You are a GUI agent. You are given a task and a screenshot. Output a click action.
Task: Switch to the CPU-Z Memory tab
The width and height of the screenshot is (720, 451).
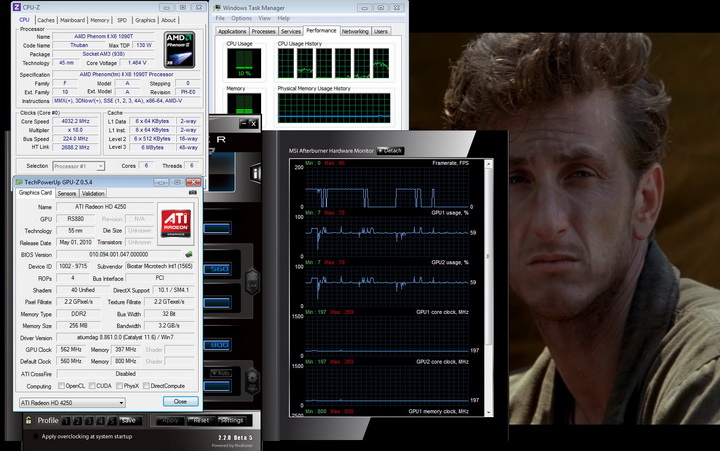click(x=100, y=20)
